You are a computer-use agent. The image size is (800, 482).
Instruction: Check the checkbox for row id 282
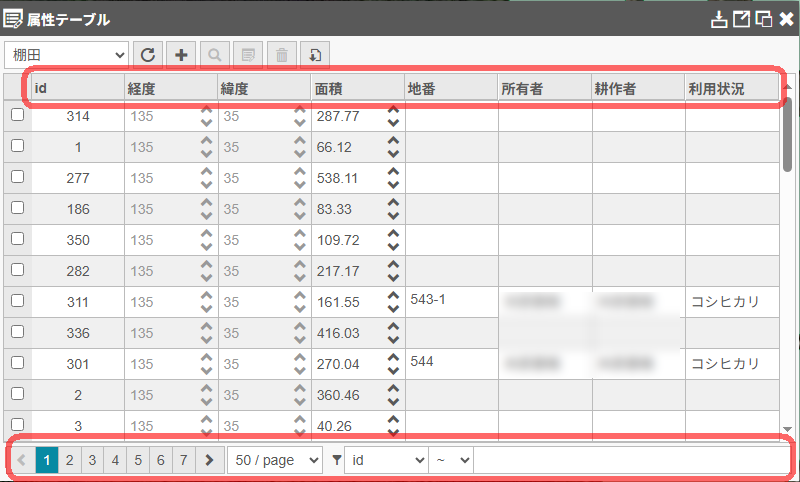click(17, 269)
